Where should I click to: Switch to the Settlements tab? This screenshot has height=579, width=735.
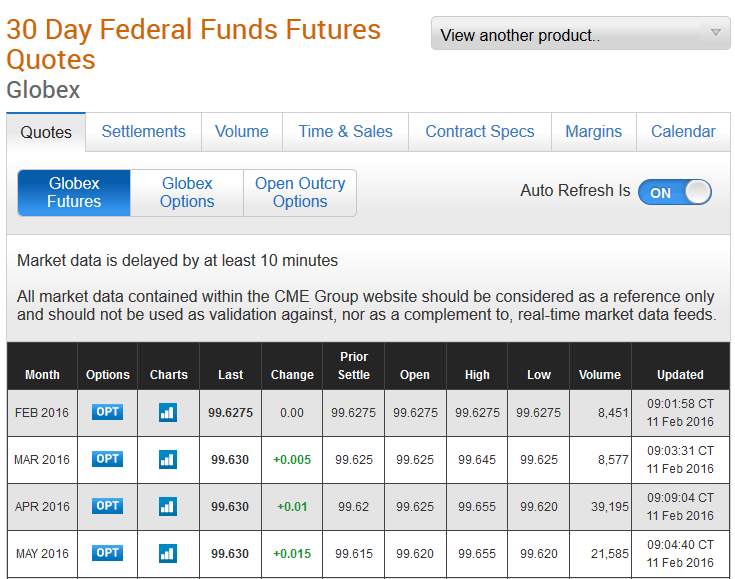point(143,132)
